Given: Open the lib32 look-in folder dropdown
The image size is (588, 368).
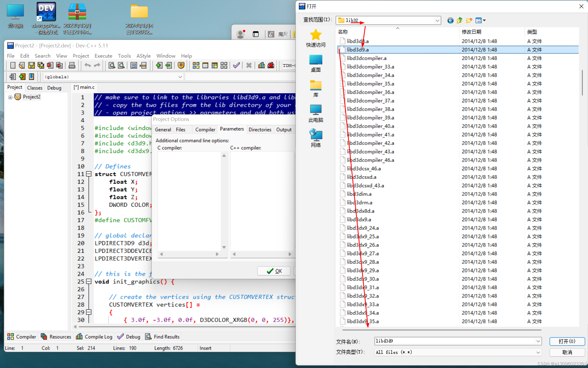Looking at the screenshot, I should point(437,20).
